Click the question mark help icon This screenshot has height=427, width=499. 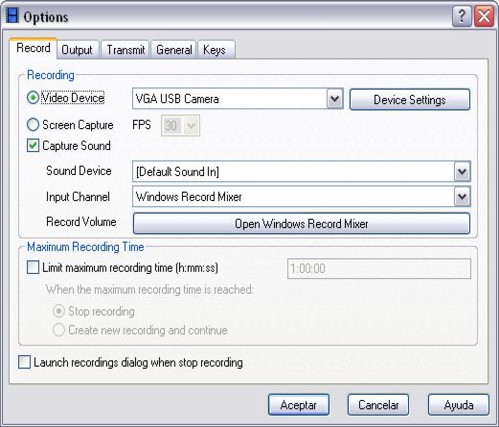click(462, 16)
